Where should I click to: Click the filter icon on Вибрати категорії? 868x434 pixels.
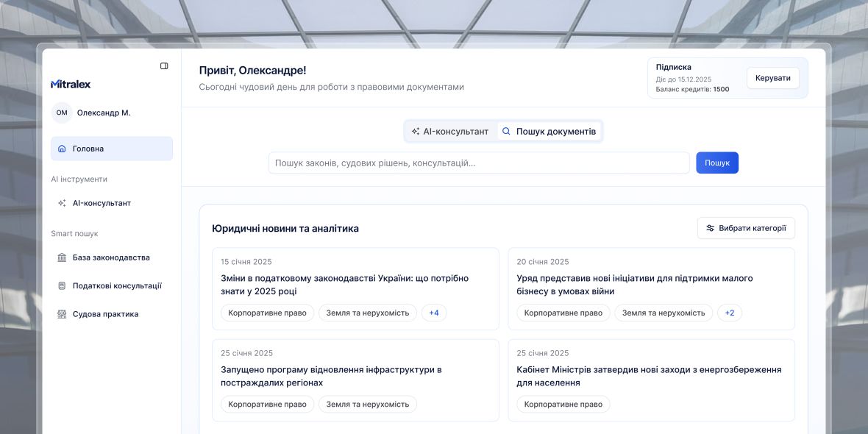point(710,228)
